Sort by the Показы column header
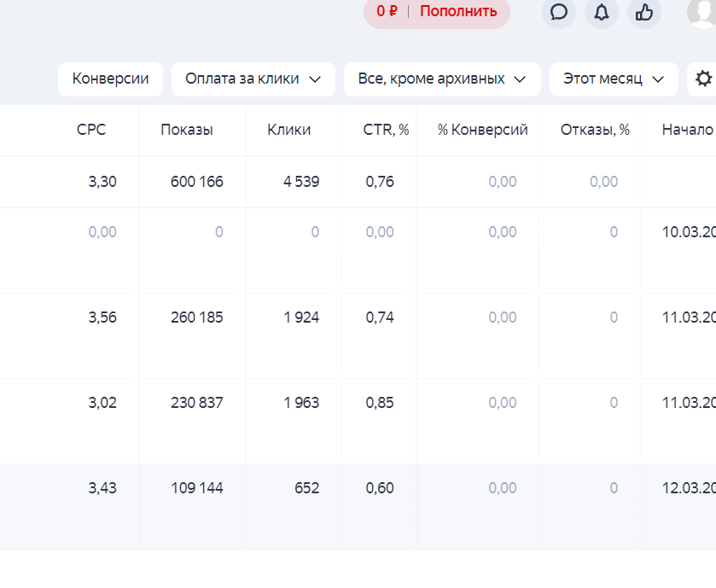The height and width of the screenshot is (588, 716). click(187, 130)
